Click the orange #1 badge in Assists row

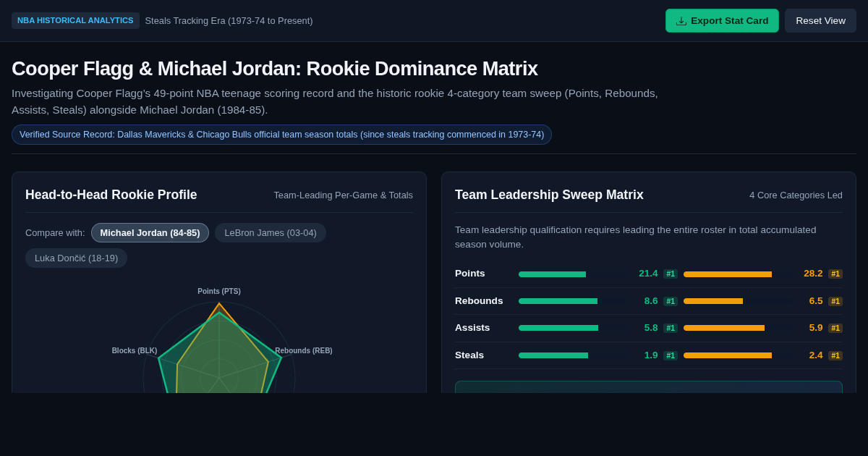coord(835,329)
